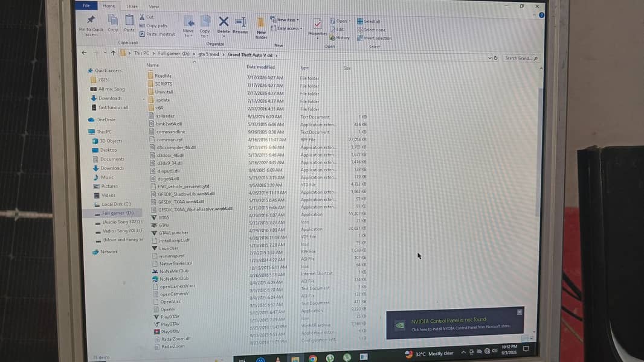
Task: Click the Cut scissors icon
Action: 142,17
